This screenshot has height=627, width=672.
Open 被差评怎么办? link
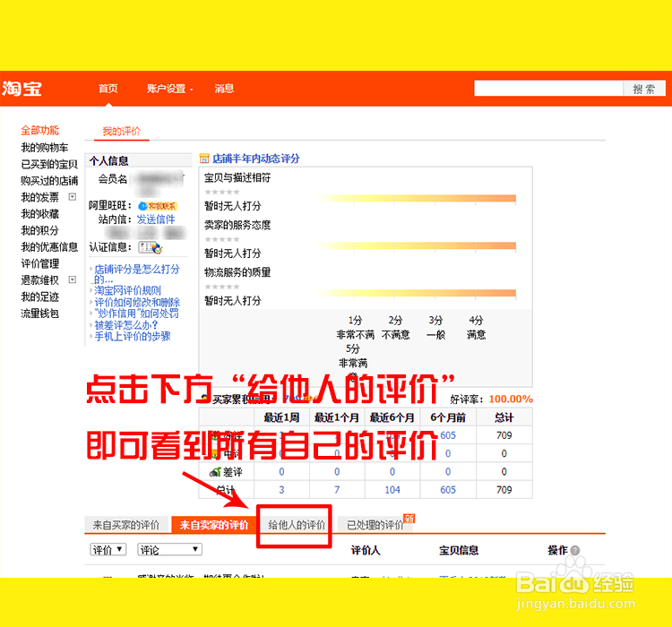126,325
